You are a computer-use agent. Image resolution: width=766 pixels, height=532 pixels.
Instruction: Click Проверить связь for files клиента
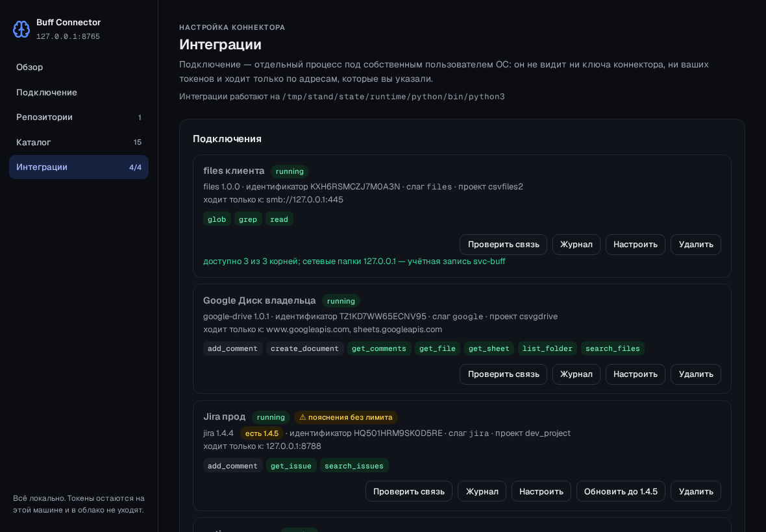point(503,245)
